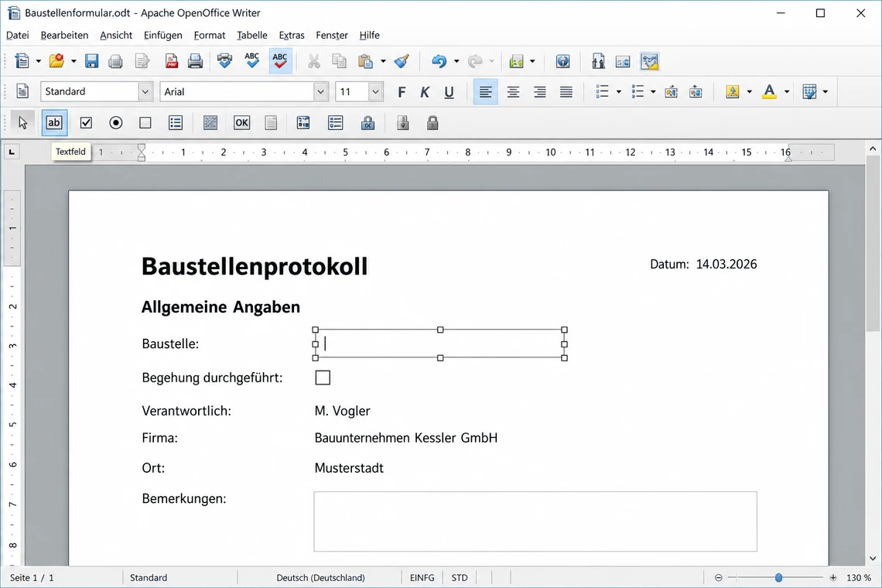Expand the Undo history dropdown arrow
Viewport: 882px width, 588px height.
(456, 61)
